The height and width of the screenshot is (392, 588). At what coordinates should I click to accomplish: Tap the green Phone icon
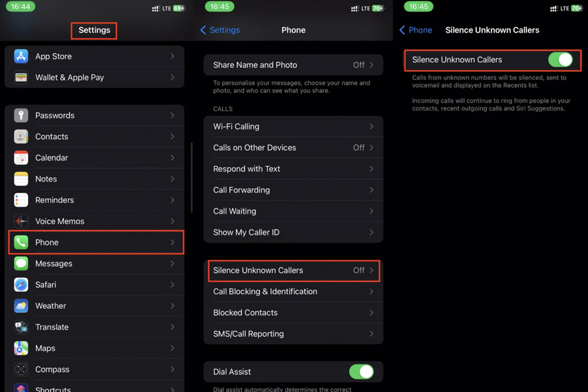[x=21, y=242]
